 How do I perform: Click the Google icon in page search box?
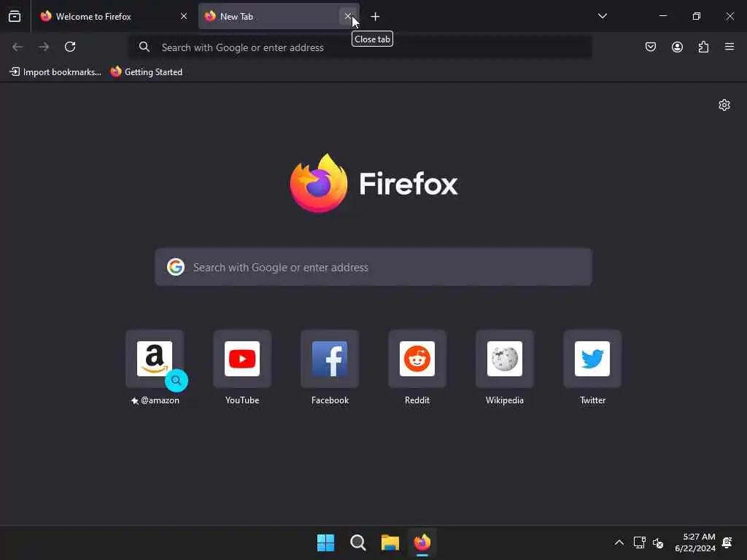click(x=176, y=267)
